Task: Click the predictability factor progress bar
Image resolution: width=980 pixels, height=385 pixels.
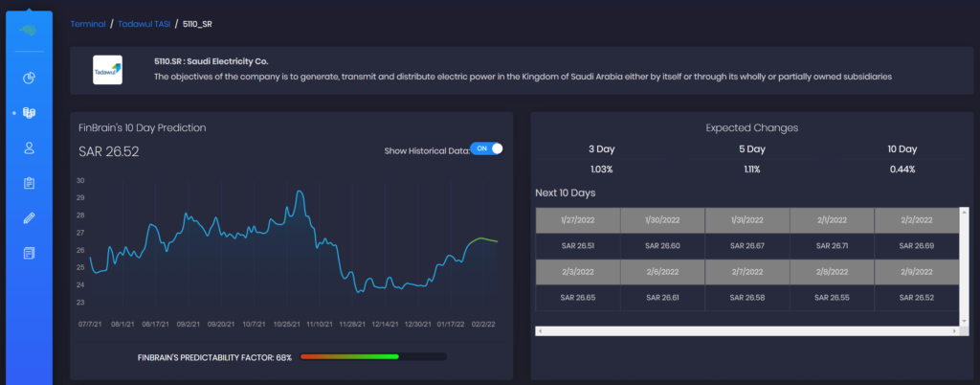Action: point(373,357)
